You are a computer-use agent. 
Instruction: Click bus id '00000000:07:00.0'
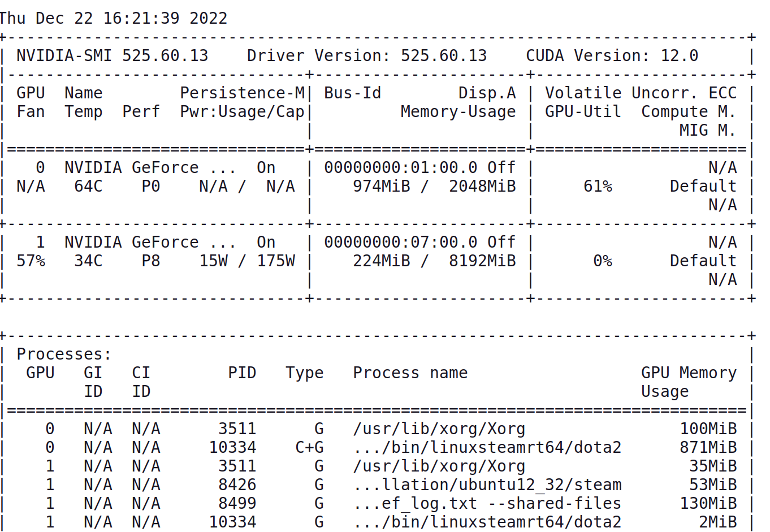coord(401,242)
